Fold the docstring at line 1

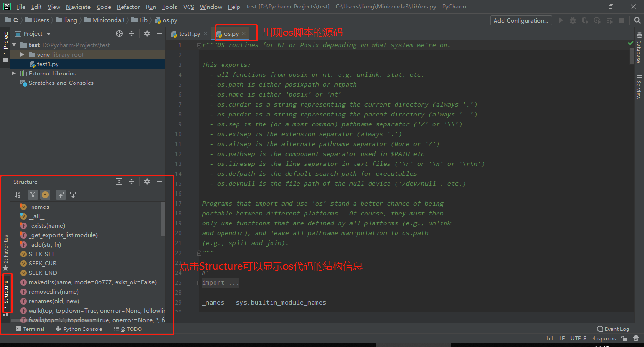click(198, 45)
